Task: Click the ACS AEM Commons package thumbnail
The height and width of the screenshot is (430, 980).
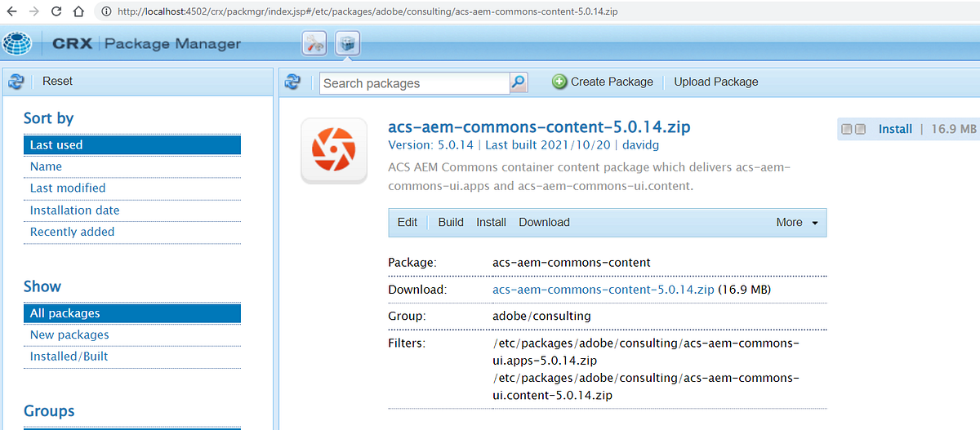Action: [x=333, y=151]
